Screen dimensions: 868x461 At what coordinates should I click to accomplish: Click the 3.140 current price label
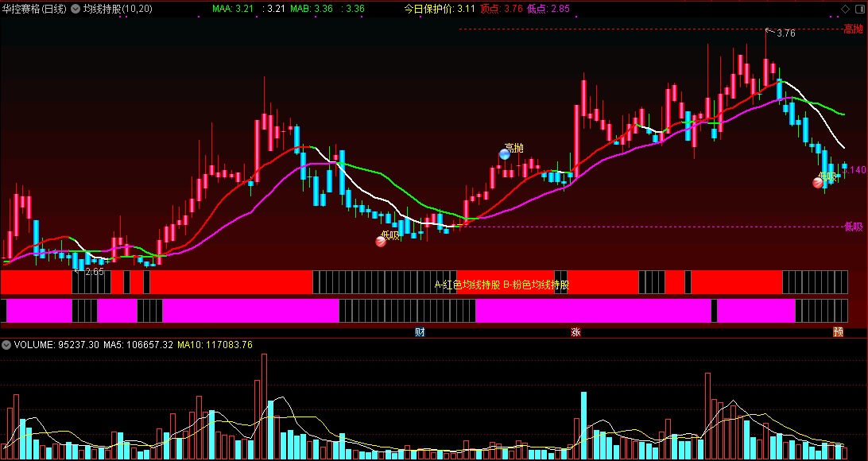[855, 170]
